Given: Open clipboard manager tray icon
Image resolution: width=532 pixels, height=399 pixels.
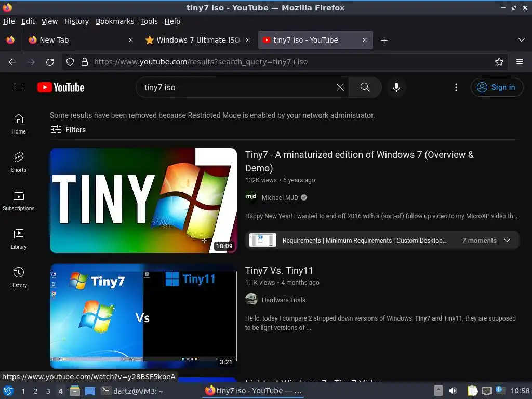Looking at the screenshot, I should pyautogui.click(x=472, y=391).
